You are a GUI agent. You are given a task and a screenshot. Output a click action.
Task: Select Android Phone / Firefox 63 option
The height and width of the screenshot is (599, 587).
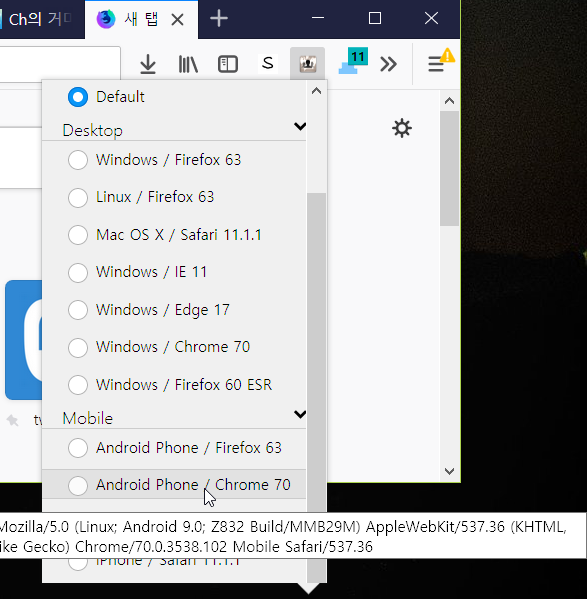174,448
